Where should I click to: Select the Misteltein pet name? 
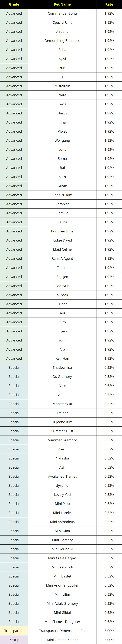pos(62,86)
